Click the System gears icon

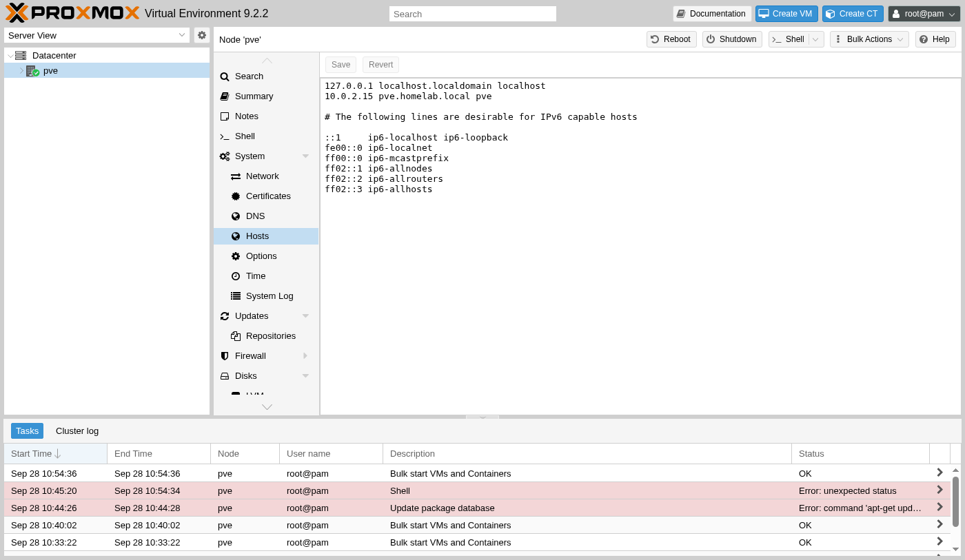(225, 156)
